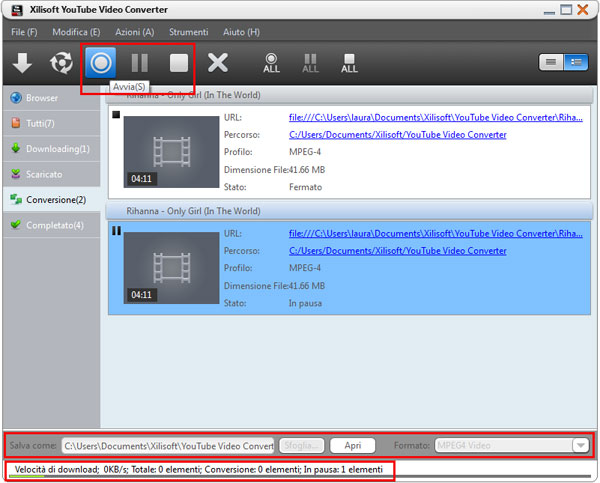Open Percorso link of the Fermato item

coord(398,135)
